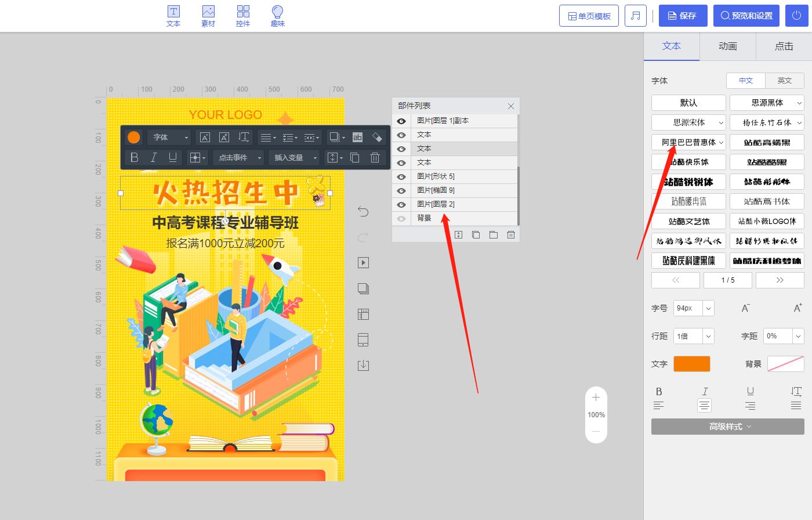Screen dimensions: 812x520
Task: Switch font list to 中文
Action: pos(746,81)
